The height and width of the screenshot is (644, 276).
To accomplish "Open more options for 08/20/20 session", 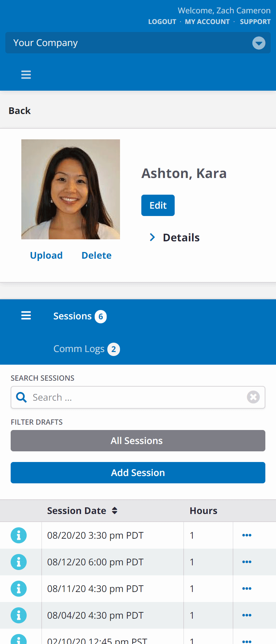I will [x=247, y=535].
